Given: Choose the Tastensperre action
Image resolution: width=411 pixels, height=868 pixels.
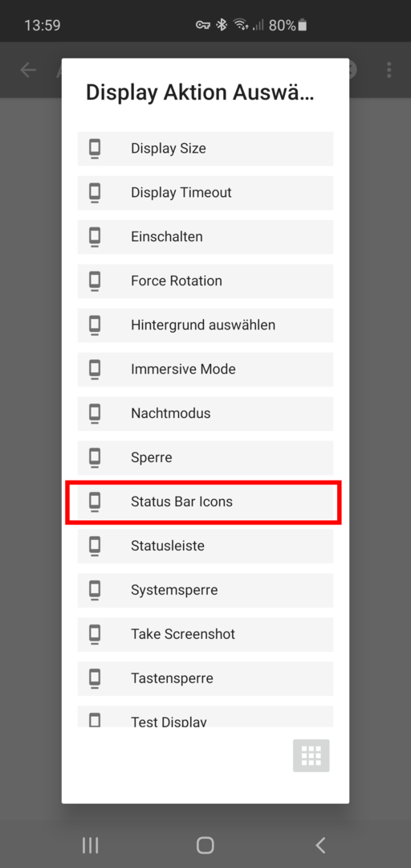Looking at the screenshot, I should click(205, 678).
